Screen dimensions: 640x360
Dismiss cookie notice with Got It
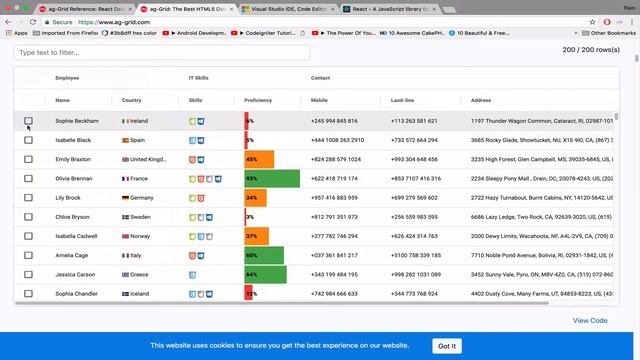[x=447, y=346]
